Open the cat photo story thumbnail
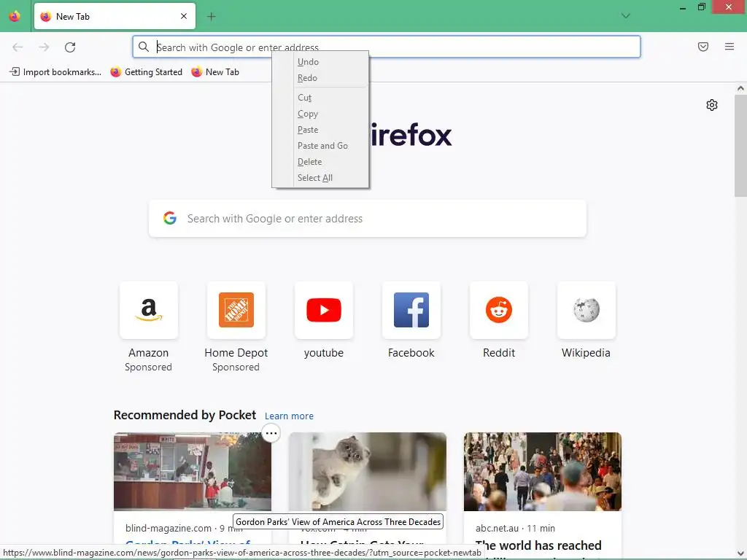Viewport: 747px width, 560px height. 368,472
